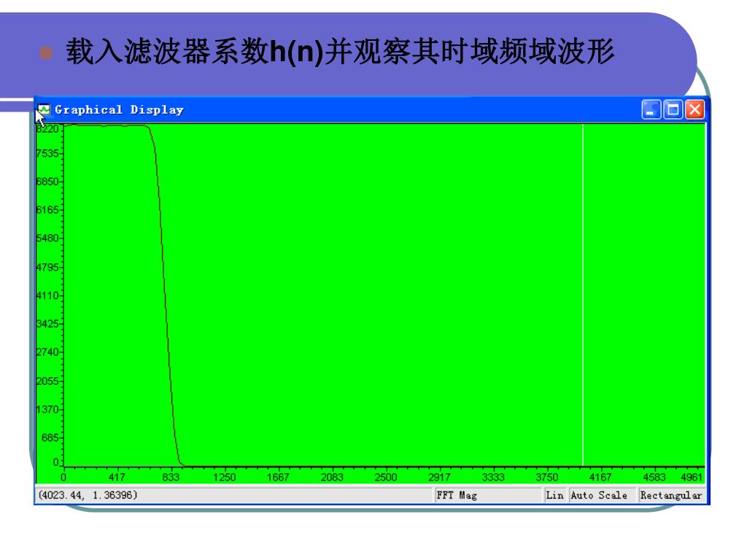The image size is (747, 560).
Task: Click the 1370 y-axis label
Action: (x=47, y=409)
